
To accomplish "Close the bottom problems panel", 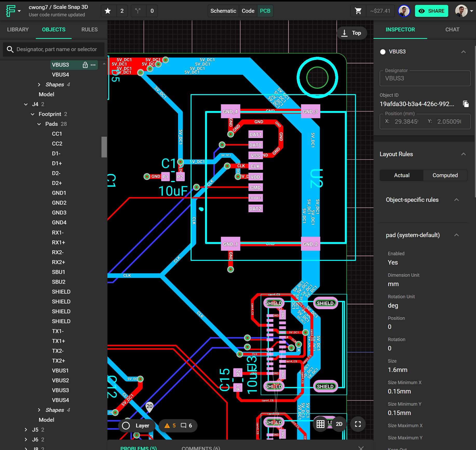I will point(361,448).
